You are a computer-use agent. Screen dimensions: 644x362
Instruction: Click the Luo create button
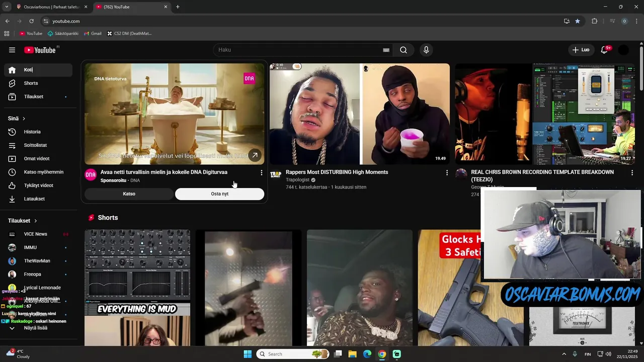(581, 50)
